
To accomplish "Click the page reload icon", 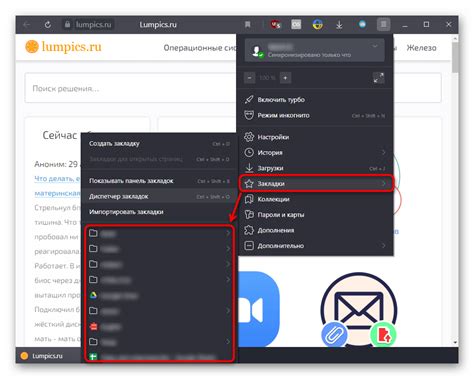I will coord(48,25).
